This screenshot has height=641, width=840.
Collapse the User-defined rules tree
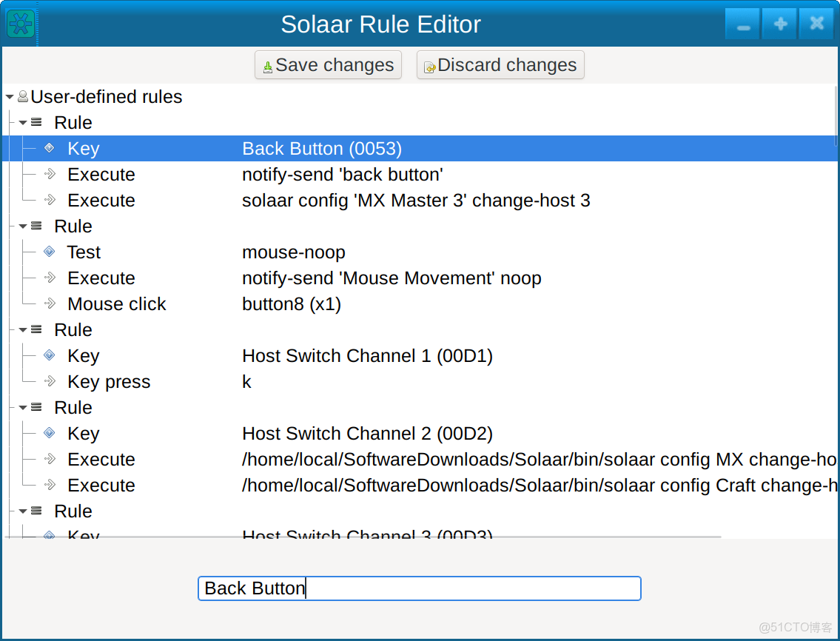point(10,96)
